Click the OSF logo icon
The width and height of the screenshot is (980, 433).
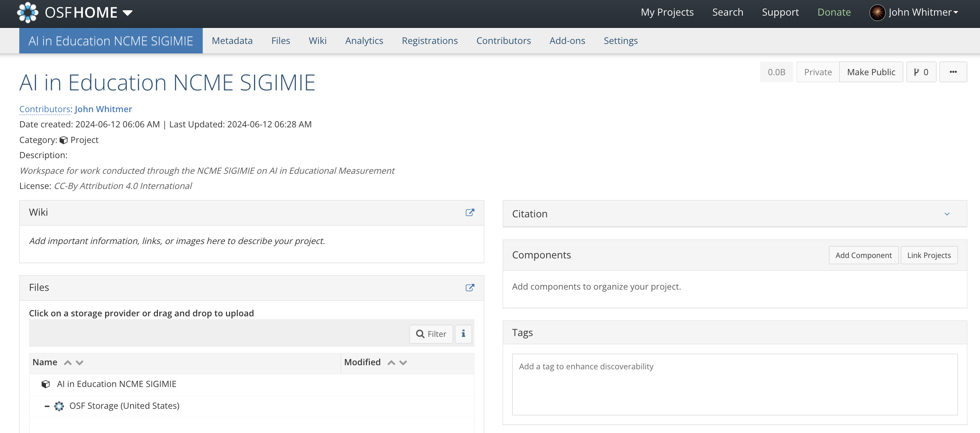[27, 12]
